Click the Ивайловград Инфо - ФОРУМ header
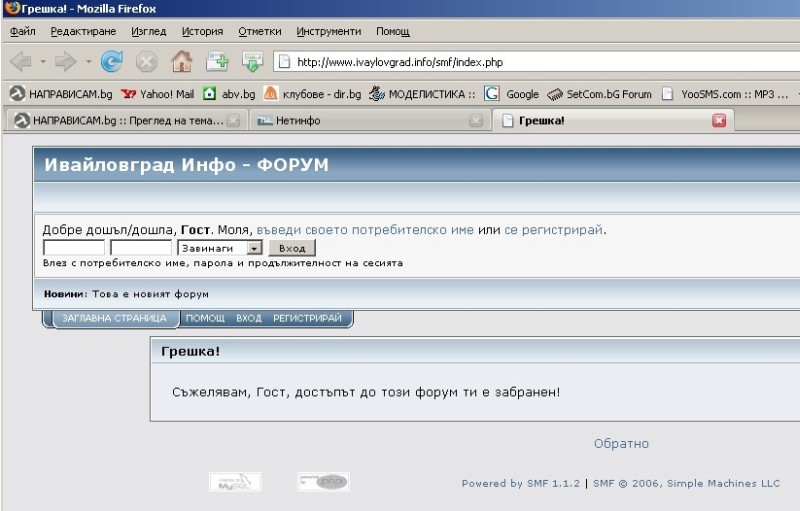This screenshot has height=511, width=800. (x=186, y=165)
